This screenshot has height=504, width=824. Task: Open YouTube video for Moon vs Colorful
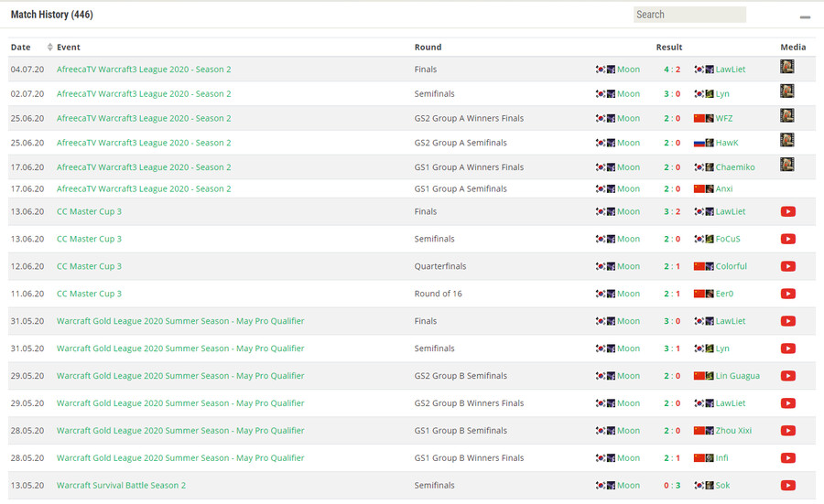(787, 266)
